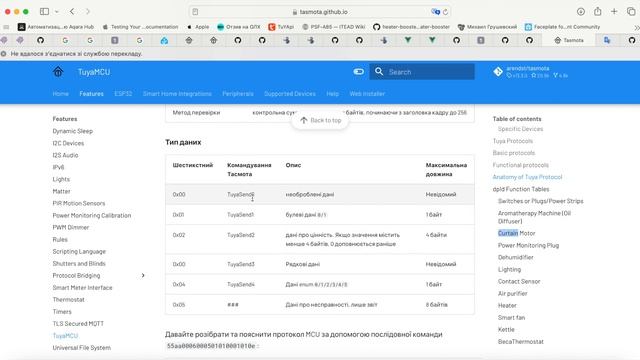This screenshot has height=360, width=640.
Task: Switch to the Tasmota browser tab
Action: pyautogui.click(x=569, y=40)
